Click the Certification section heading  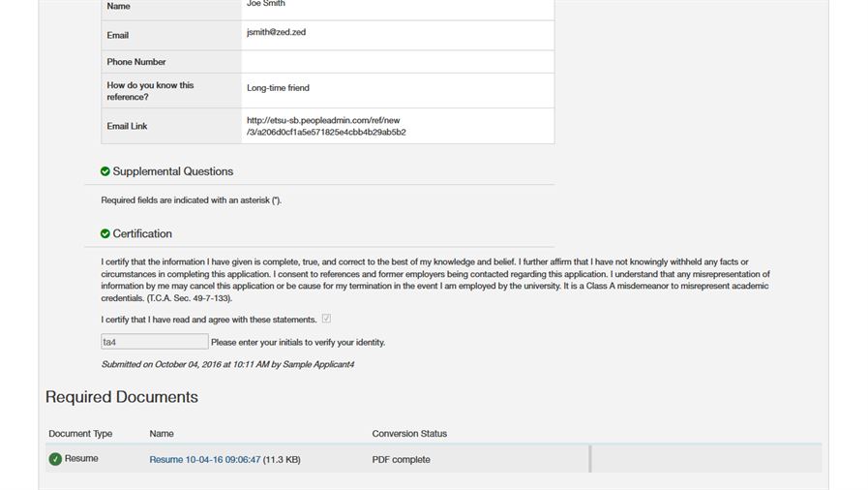point(142,233)
